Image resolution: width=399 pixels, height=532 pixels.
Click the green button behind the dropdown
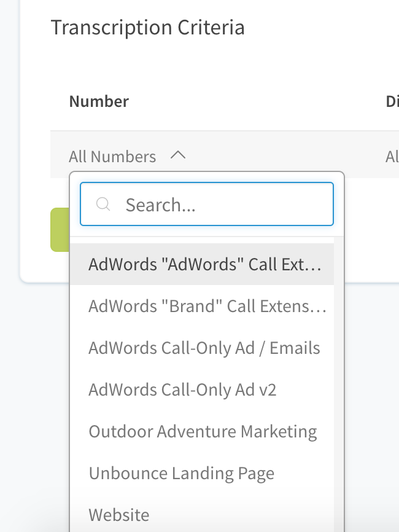coord(60,230)
